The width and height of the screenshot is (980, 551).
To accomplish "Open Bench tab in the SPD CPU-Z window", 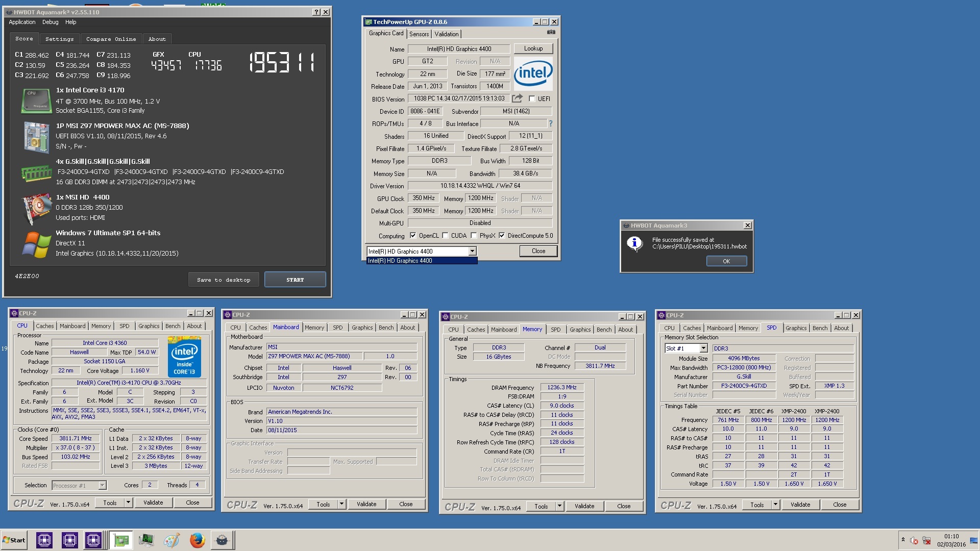I will click(820, 328).
